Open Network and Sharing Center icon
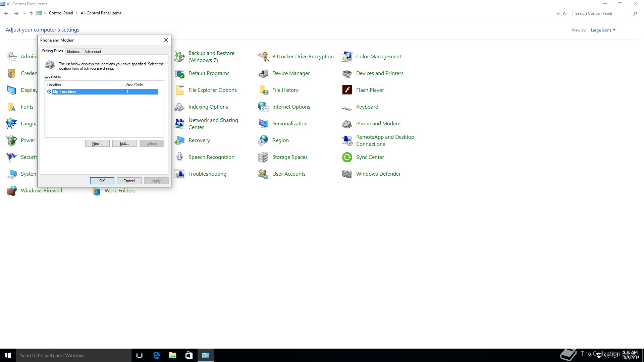The width and height of the screenshot is (644, 362). [179, 124]
